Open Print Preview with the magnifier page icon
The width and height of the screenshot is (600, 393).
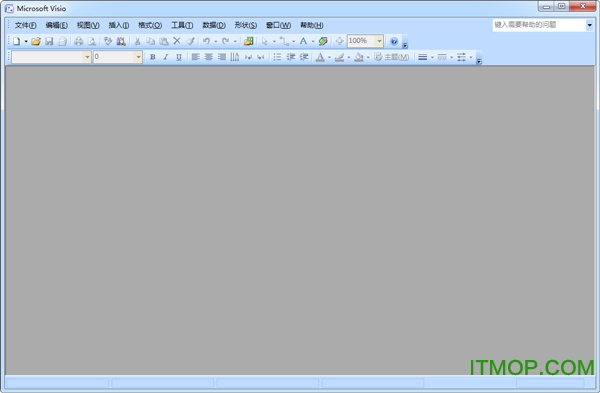coord(92,41)
